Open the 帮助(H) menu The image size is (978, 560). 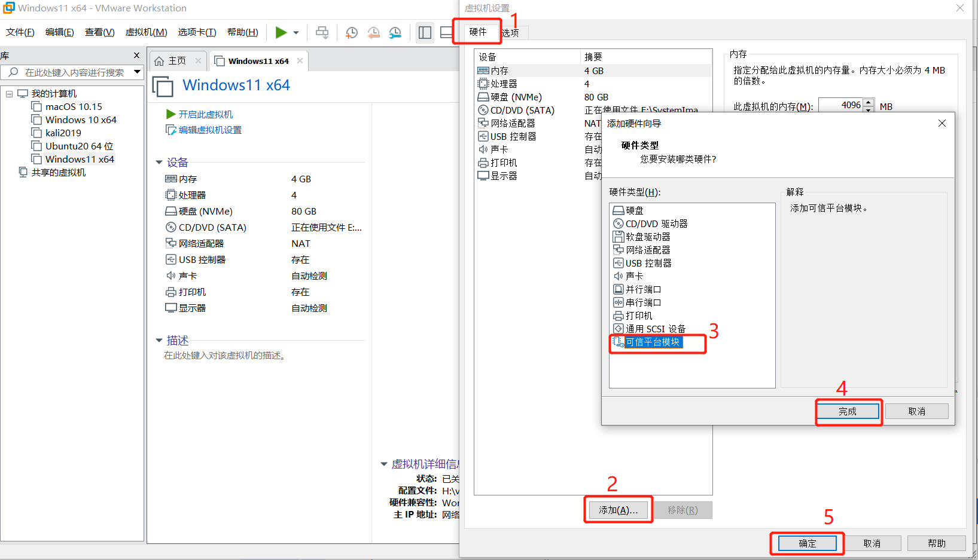pos(242,32)
